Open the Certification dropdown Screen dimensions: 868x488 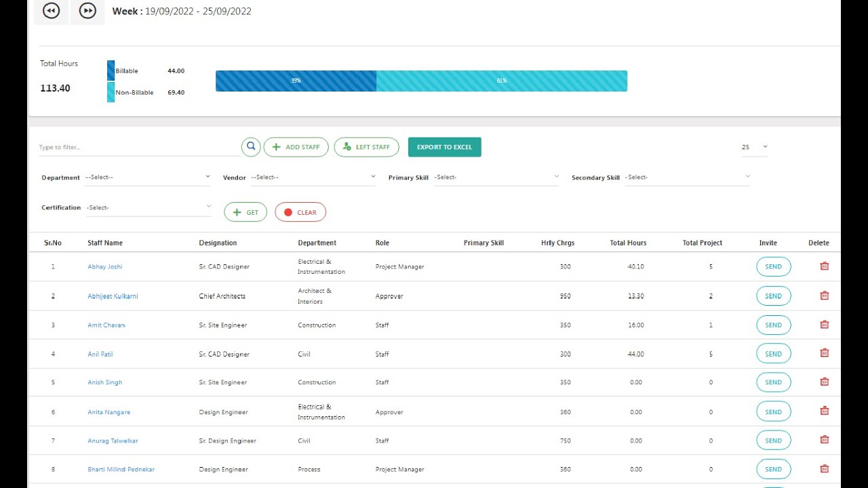(x=149, y=207)
